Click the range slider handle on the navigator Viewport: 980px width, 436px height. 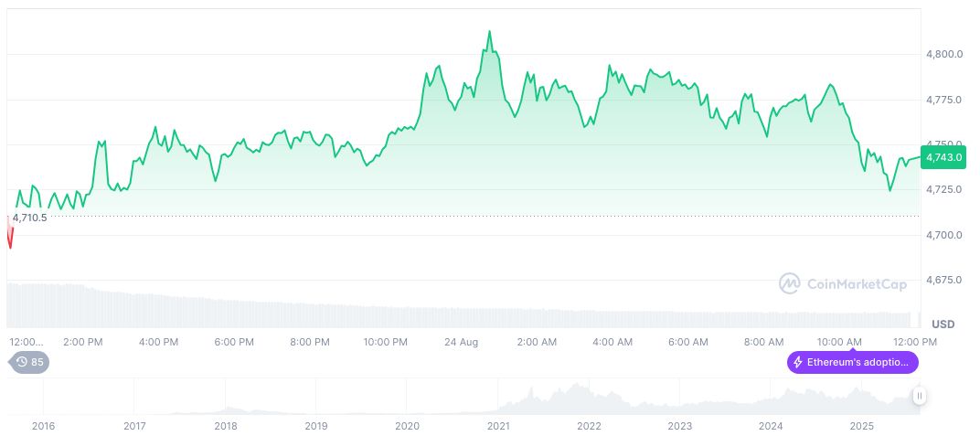coord(920,396)
